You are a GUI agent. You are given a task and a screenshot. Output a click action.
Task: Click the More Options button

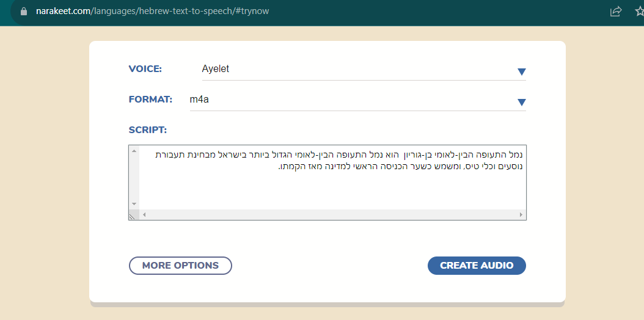(x=180, y=266)
